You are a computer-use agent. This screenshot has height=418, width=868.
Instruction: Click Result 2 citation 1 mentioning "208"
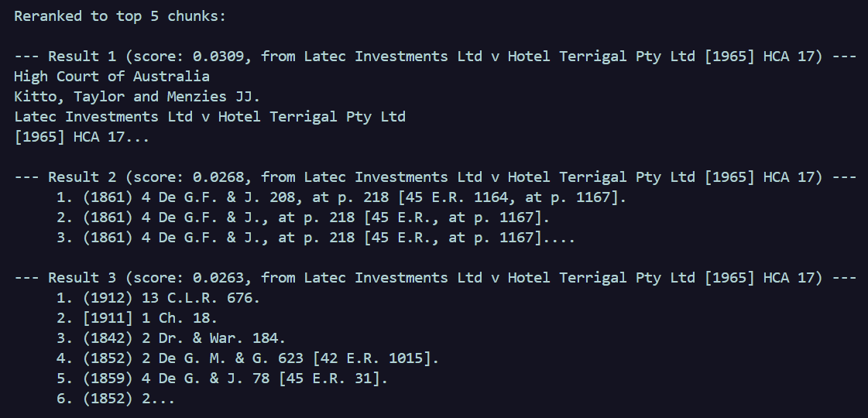click(341, 197)
